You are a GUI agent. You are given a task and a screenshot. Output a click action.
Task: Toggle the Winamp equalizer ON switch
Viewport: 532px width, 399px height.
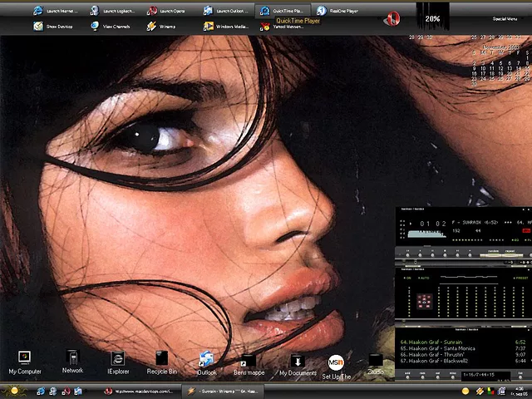(407, 277)
